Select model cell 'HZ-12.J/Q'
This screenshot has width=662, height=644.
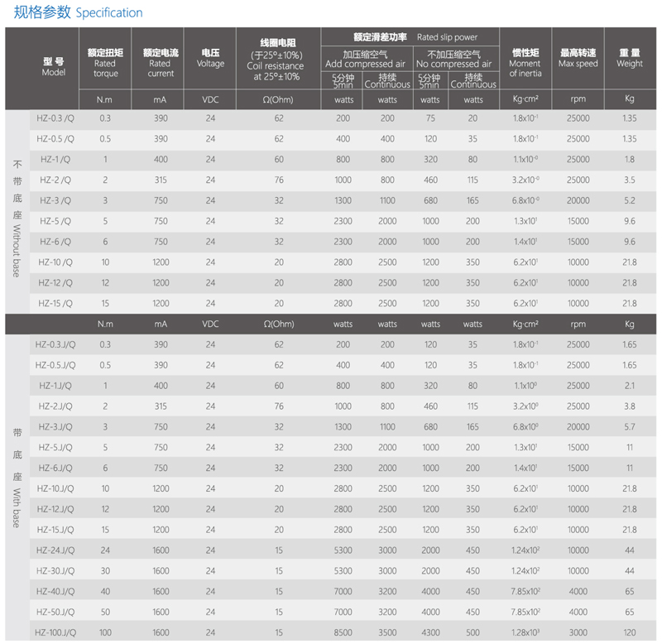[55, 509]
